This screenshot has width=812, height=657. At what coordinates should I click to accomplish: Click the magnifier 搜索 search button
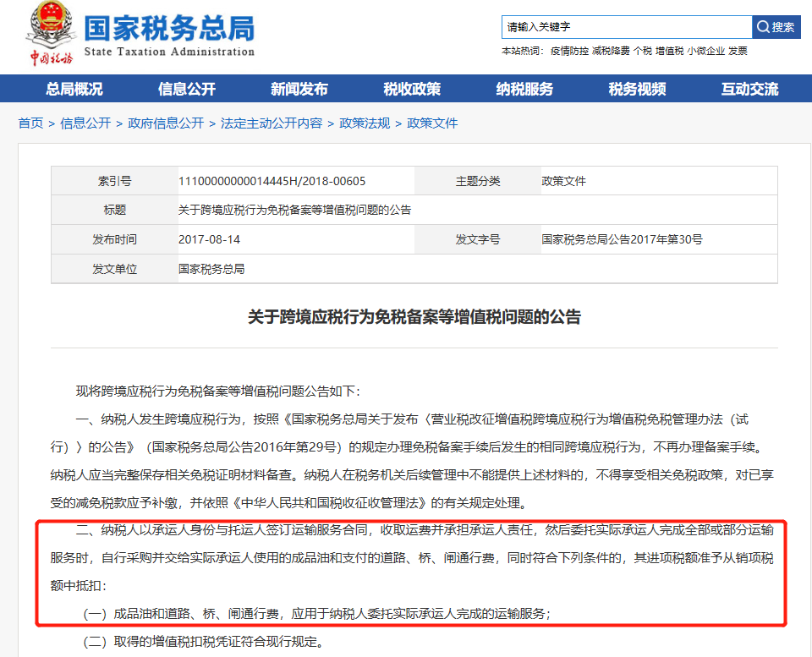[776, 27]
